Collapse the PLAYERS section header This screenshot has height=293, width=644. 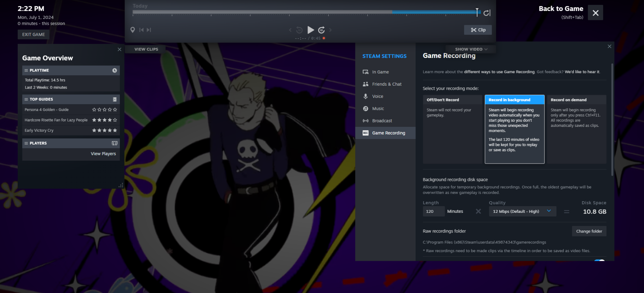point(71,143)
